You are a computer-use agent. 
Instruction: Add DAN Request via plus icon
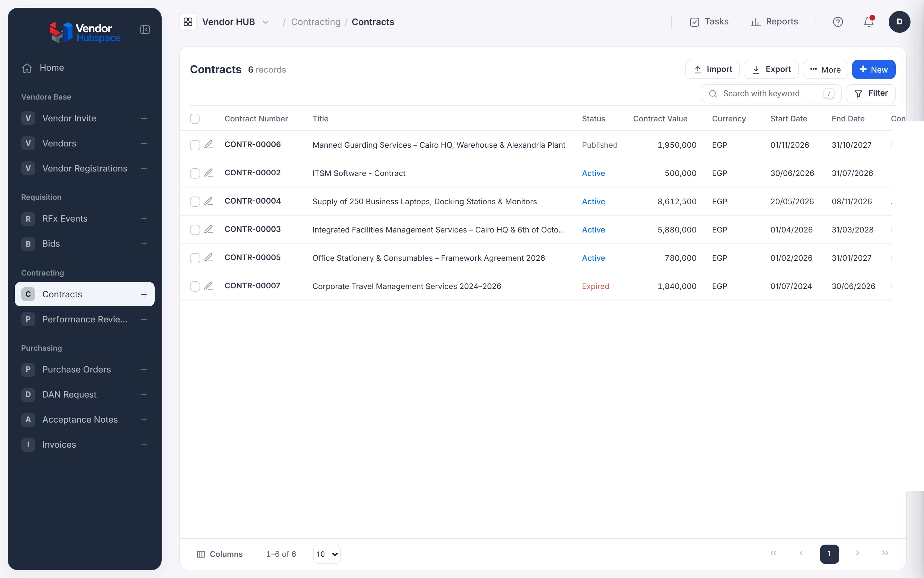(x=144, y=395)
